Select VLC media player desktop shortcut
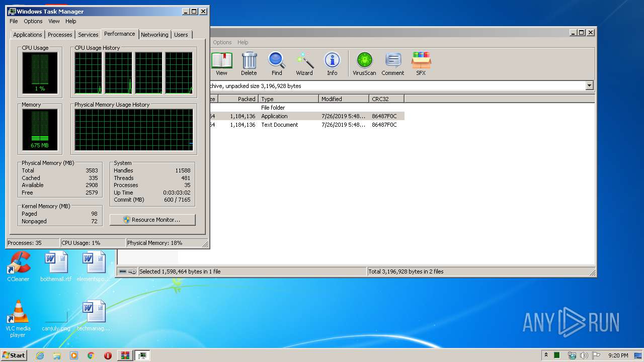 pos(18,319)
